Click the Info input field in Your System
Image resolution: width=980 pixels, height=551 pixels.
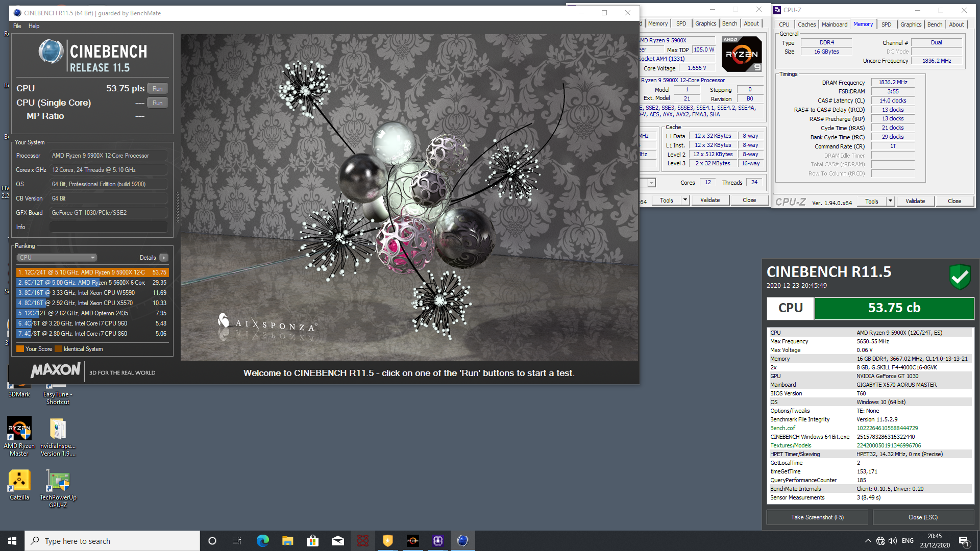click(x=109, y=227)
